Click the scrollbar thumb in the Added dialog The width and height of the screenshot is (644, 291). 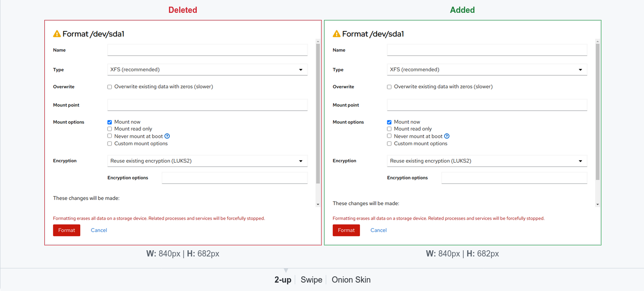597,112
